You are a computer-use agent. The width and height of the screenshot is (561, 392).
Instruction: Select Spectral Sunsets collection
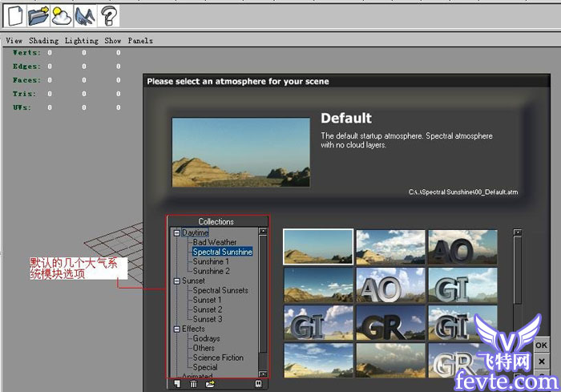[220, 290]
